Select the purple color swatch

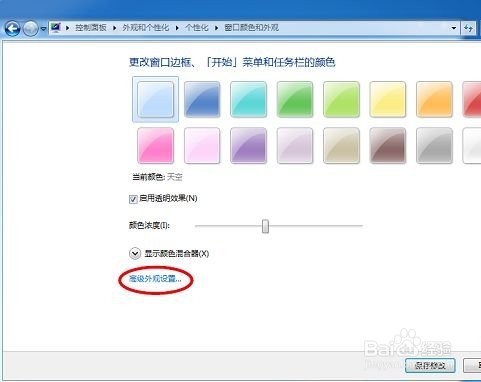click(x=248, y=146)
